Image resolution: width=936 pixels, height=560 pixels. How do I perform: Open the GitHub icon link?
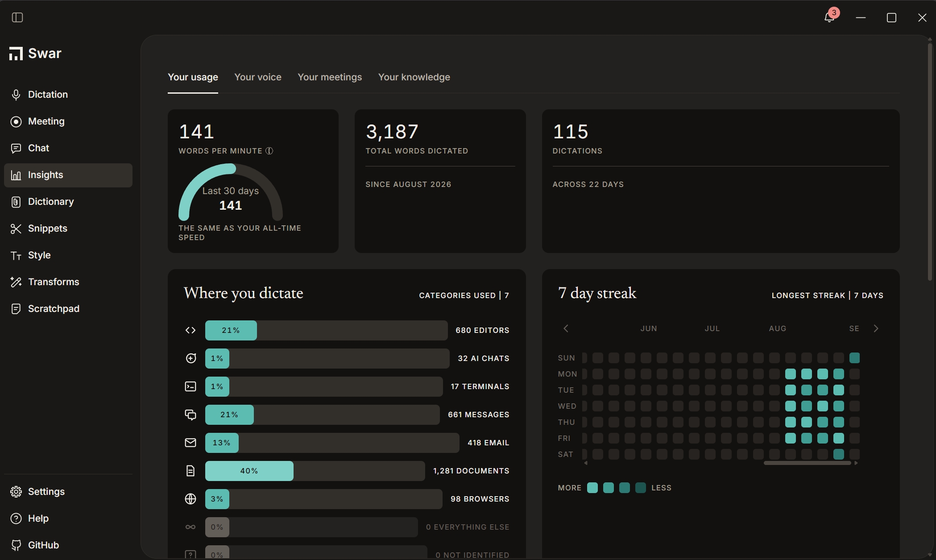tap(16, 545)
